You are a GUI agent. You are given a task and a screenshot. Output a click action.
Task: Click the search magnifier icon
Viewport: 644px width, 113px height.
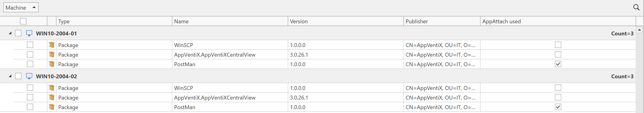636,7
